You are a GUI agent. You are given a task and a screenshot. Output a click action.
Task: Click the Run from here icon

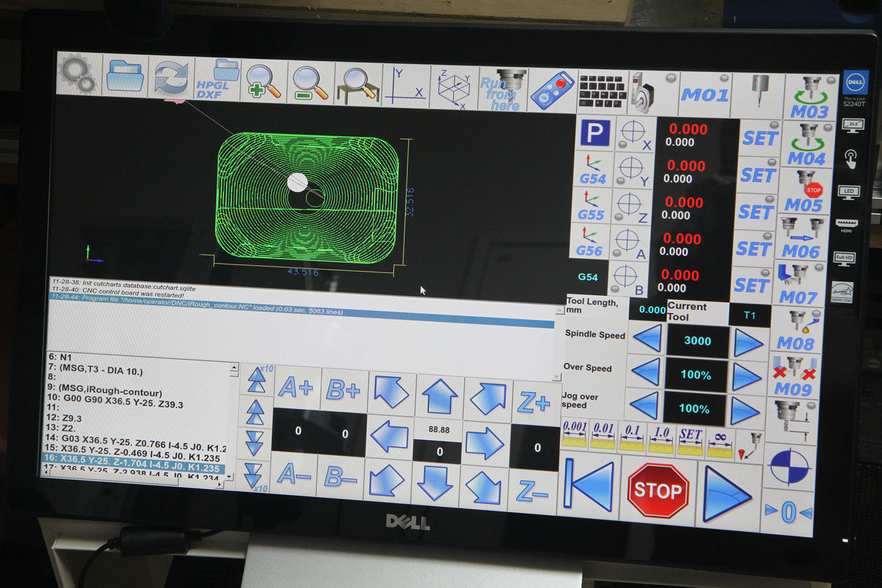tap(503, 90)
